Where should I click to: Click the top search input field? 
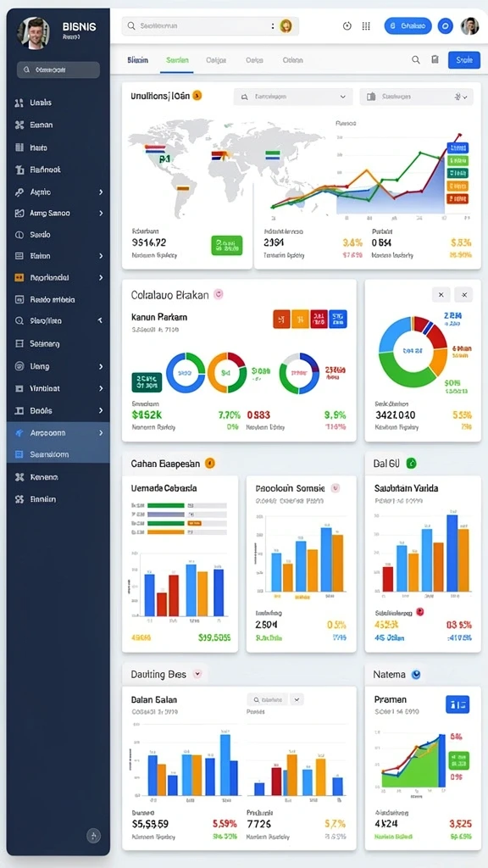(x=210, y=26)
